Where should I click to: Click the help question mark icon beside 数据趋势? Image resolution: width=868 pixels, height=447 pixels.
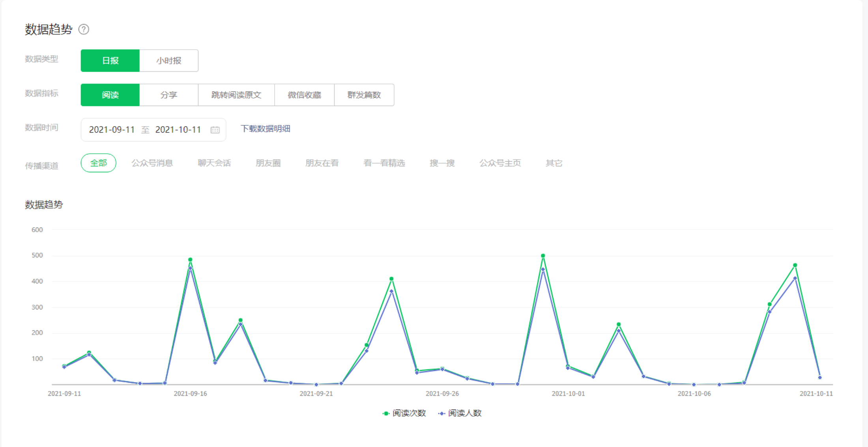coord(84,30)
